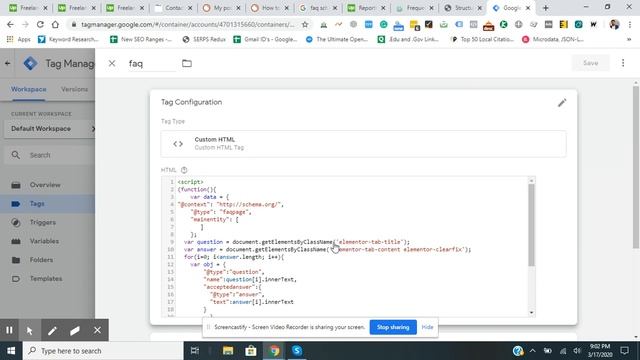Screen dimensions: 640x360
Task: Click Stop sharing button
Action: pyautogui.click(x=393, y=327)
